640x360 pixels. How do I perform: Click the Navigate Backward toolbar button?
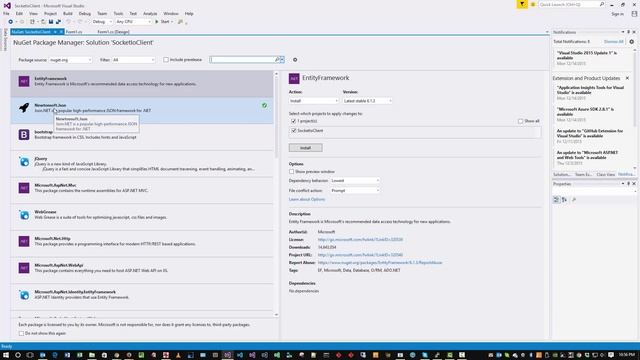[11, 22]
